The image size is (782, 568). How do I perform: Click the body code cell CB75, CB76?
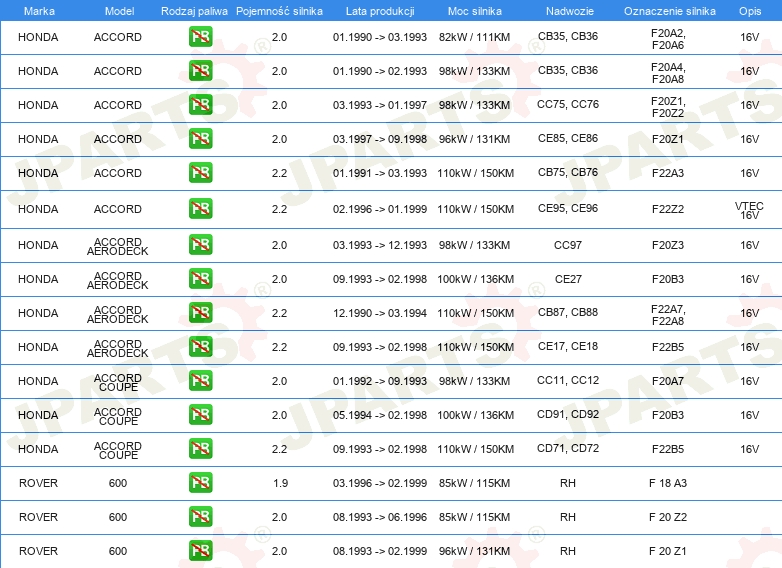(568, 172)
